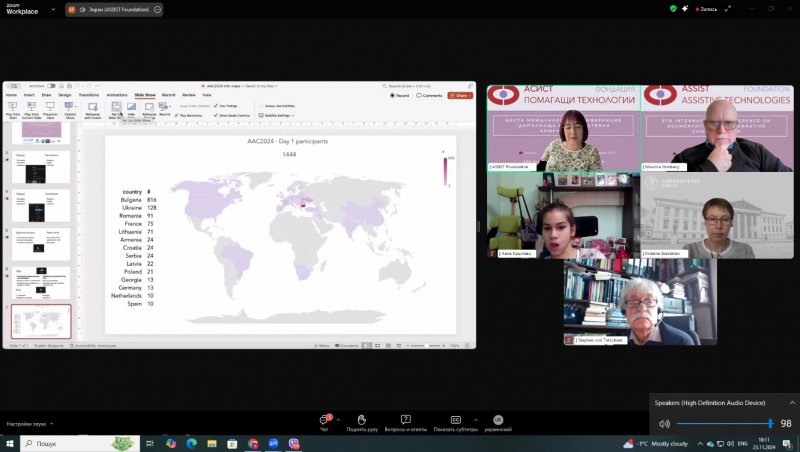Click the Share button in PowerPoint
Viewport: 800px width, 452px height.
tap(461, 95)
